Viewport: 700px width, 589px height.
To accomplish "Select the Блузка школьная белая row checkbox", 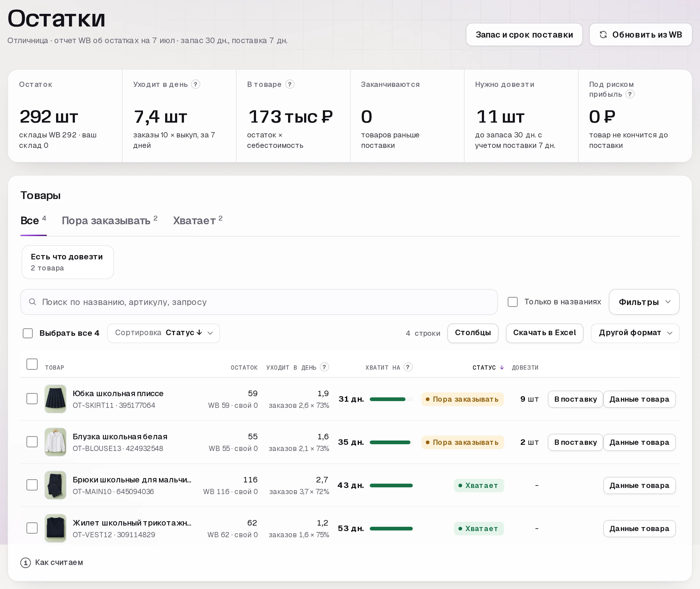I will coord(32,442).
